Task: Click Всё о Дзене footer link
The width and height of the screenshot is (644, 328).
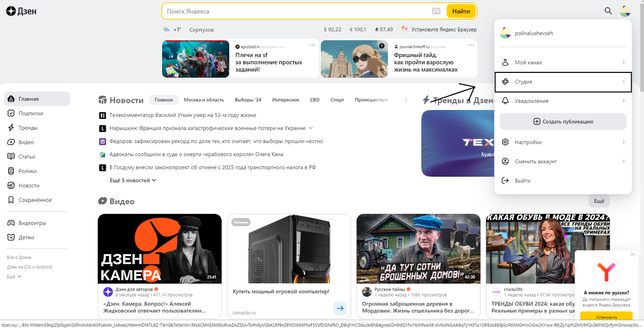Action: [19, 258]
